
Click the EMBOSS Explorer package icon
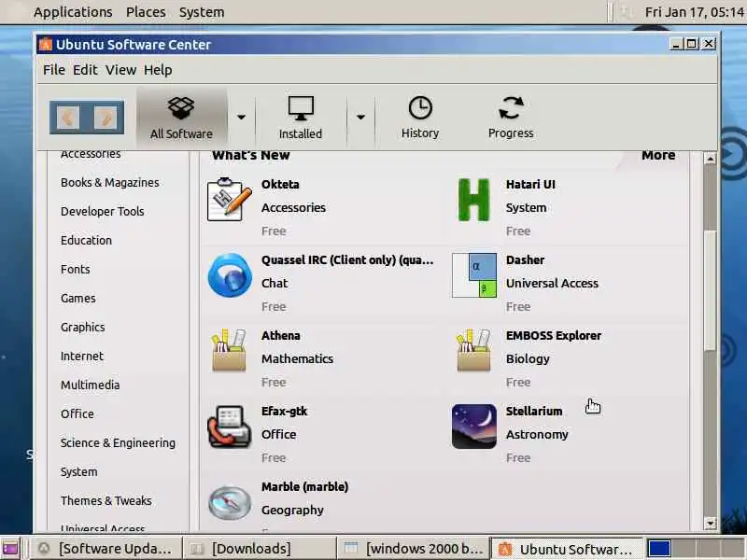click(473, 351)
